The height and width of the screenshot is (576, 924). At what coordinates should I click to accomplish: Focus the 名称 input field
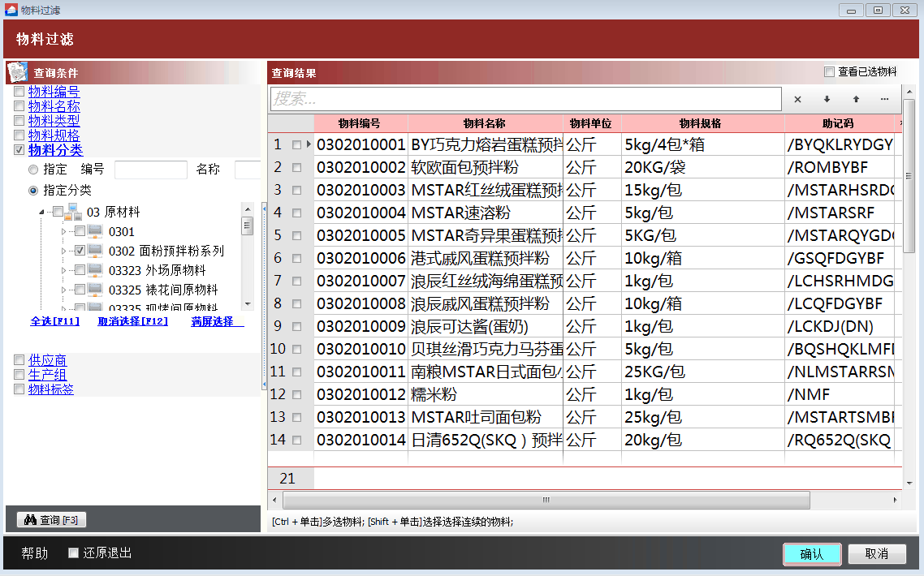(248, 170)
